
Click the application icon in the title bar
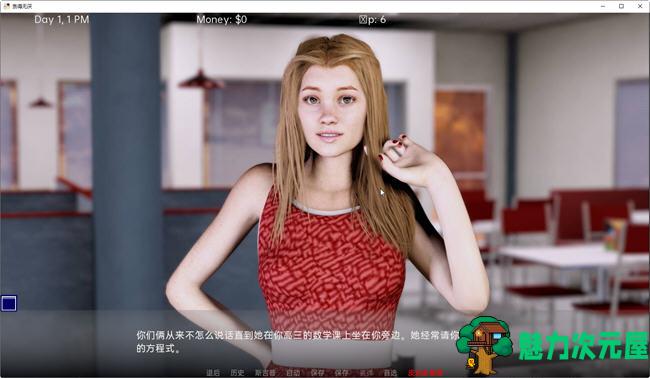pos(6,6)
